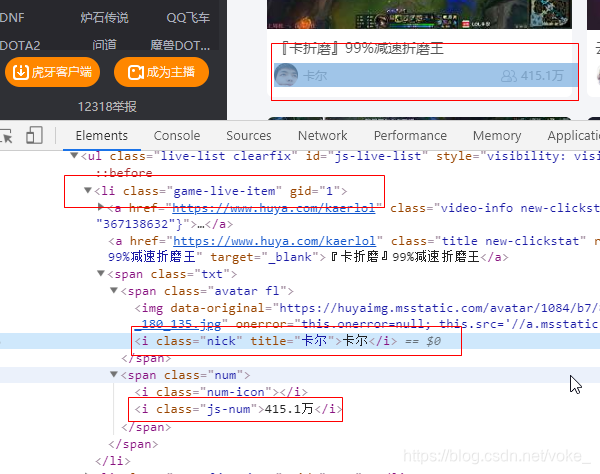
Task: Collapse the span class avatar fl node
Action: point(114,290)
